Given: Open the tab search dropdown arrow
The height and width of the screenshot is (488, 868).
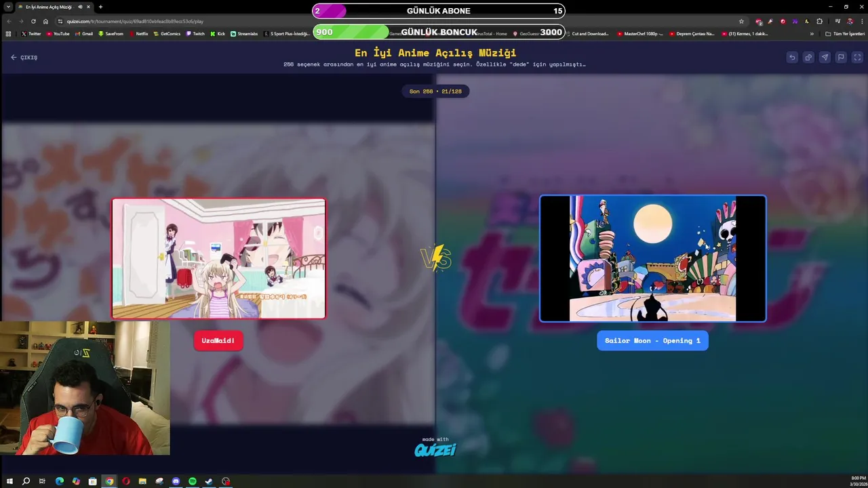Looking at the screenshot, I should click(9, 7).
